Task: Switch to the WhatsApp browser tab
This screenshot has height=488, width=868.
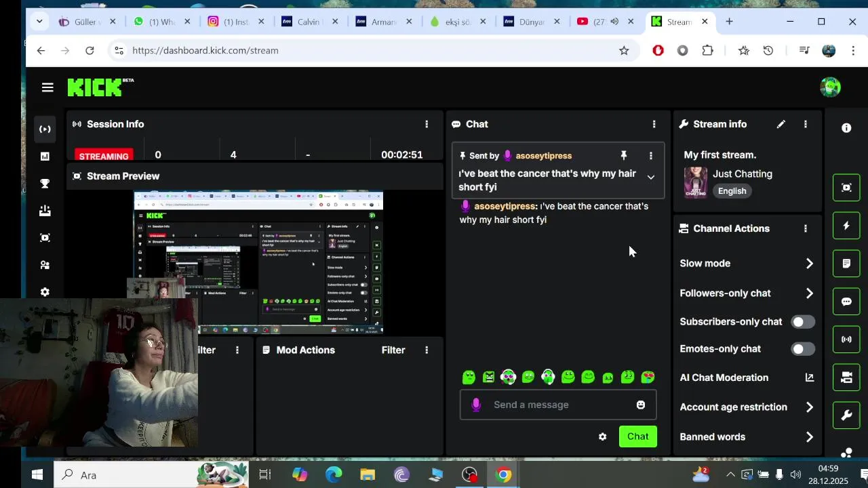Action: [x=163, y=22]
